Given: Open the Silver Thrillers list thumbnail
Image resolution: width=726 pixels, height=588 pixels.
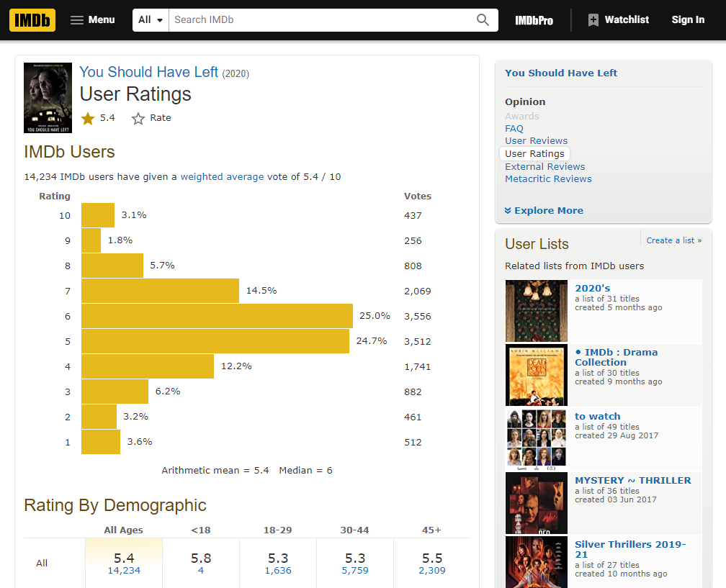Looking at the screenshot, I should coord(536,562).
